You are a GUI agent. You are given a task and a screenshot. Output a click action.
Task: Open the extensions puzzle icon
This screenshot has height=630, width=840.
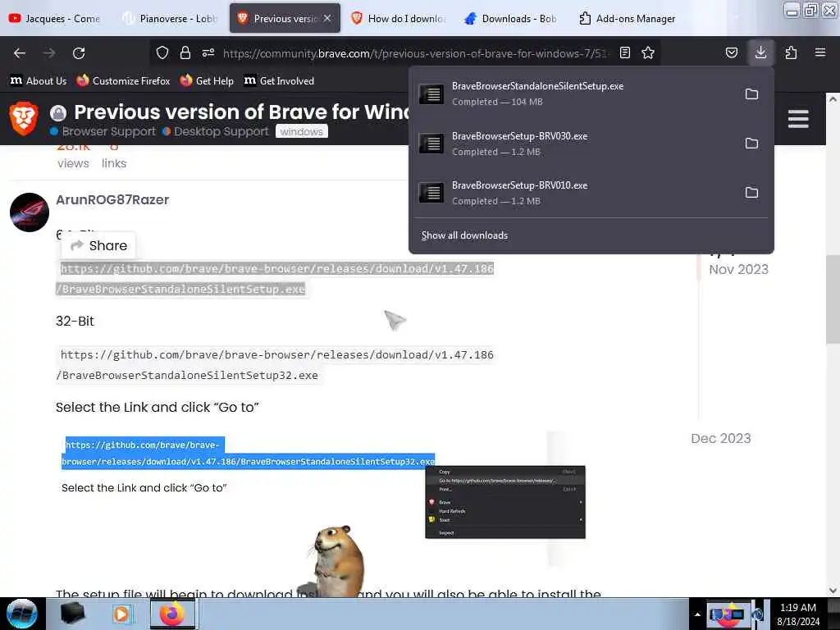point(792,52)
